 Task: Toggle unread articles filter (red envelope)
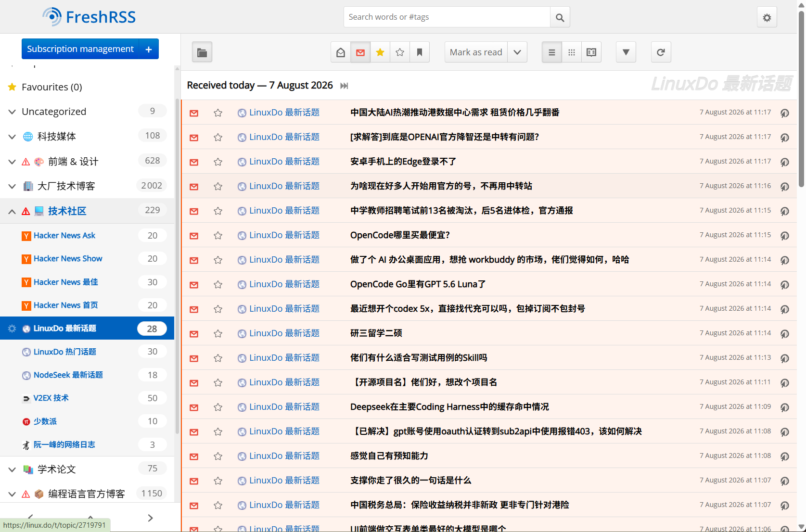pyautogui.click(x=360, y=52)
